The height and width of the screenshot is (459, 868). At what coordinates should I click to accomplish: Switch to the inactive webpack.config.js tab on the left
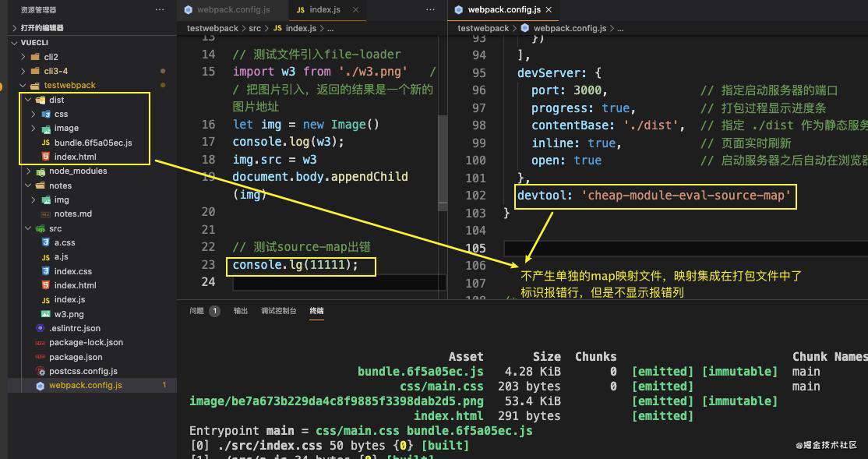(233, 10)
